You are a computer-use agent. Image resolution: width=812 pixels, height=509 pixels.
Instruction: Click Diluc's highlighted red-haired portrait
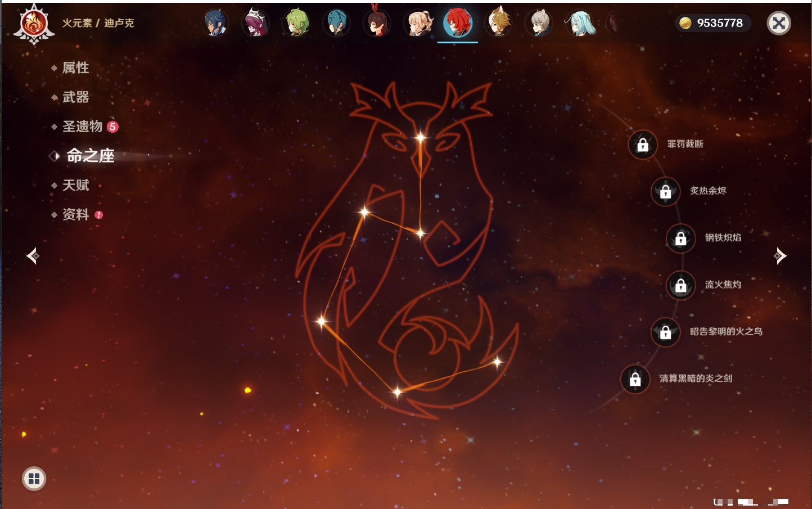(x=458, y=23)
